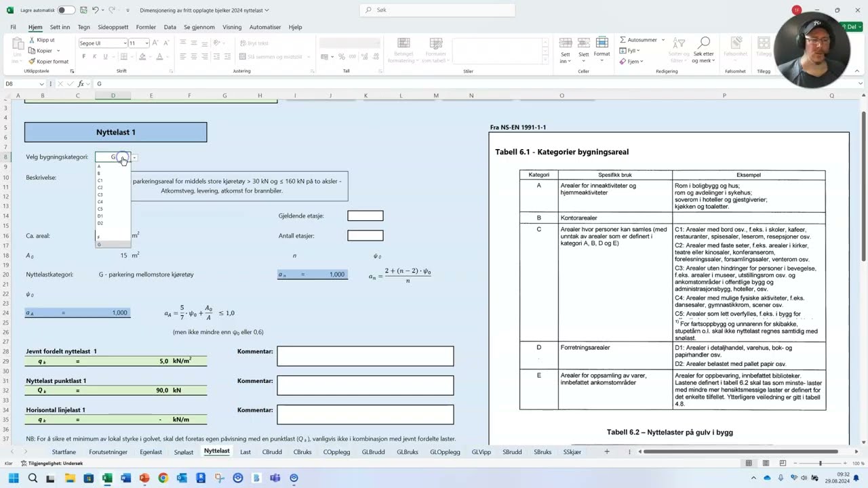The image size is (868, 488).
Task: Switch to the GLVipp sheet tab
Action: pyautogui.click(x=481, y=452)
